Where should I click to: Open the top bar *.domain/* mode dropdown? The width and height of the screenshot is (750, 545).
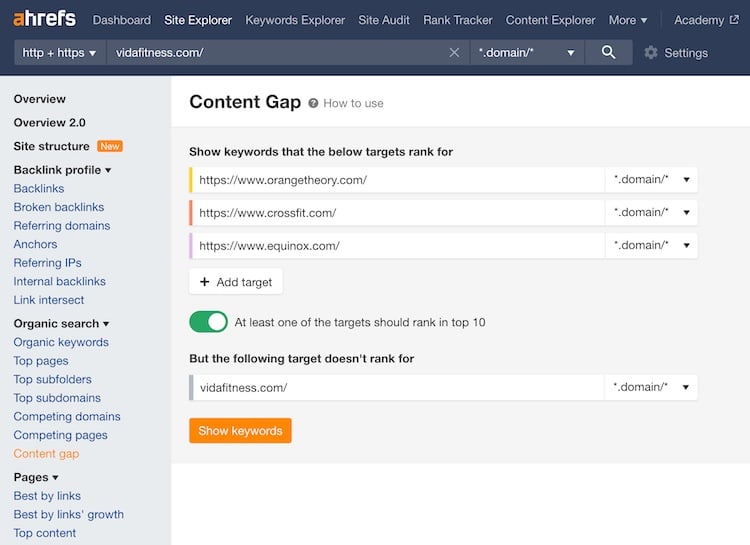click(x=527, y=53)
